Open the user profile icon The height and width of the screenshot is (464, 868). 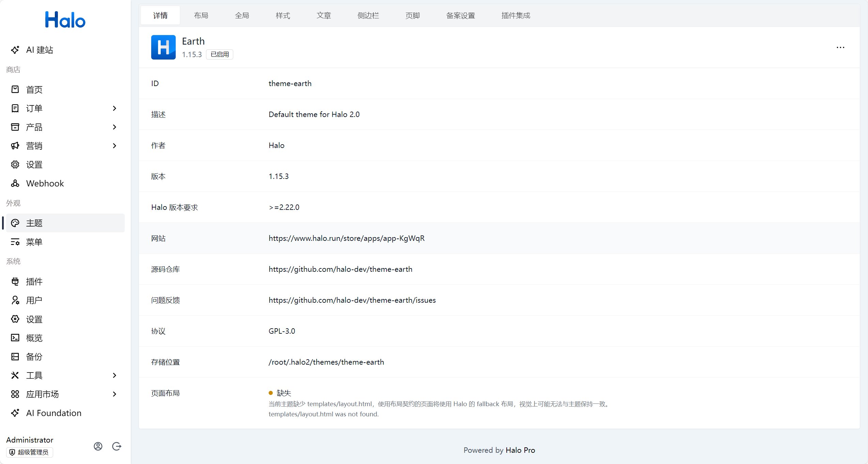tap(98, 446)
